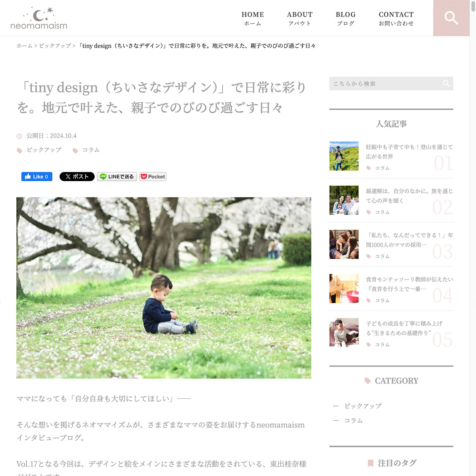The width and height of the screenshot is (476, 476).
Task: Click the ピックアップ tag below the date
Action: 44,150
